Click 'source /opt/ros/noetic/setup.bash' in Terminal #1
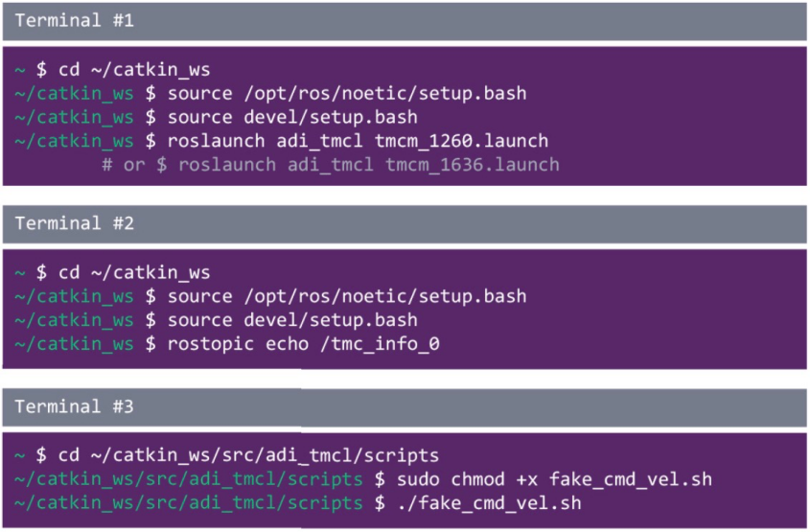Image resolution: width=810 pixels, height=532 pixels. (347, 94)
